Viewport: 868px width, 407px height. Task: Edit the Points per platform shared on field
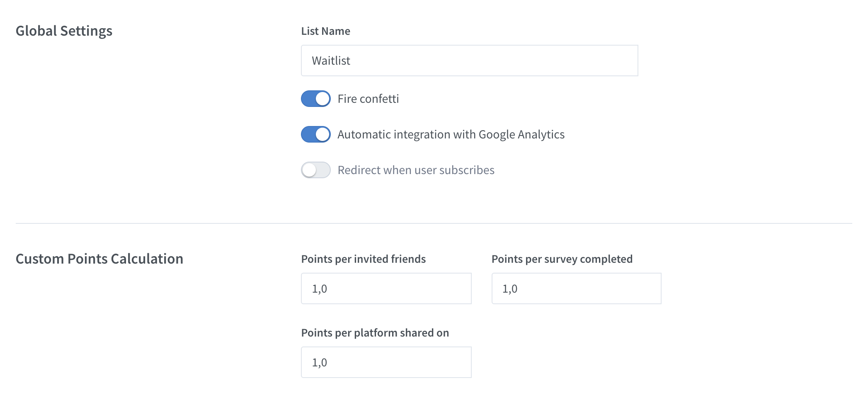pos(386,362)
